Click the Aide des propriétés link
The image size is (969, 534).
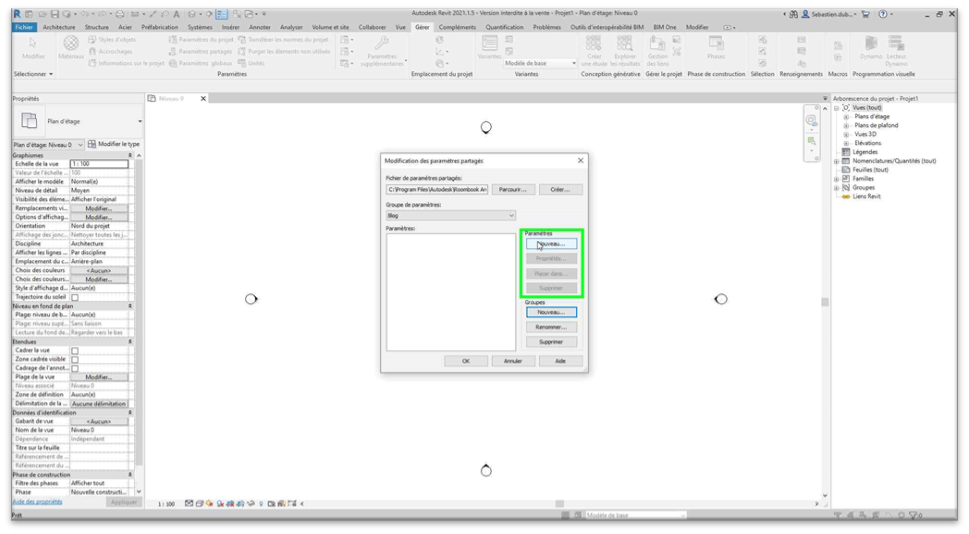click(35, 501)
